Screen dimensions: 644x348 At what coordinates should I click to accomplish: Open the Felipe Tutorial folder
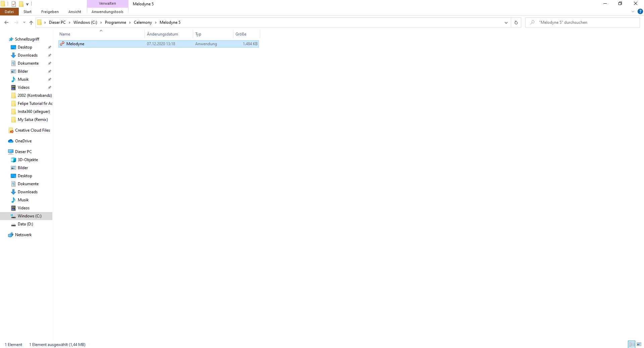[35, 103]
